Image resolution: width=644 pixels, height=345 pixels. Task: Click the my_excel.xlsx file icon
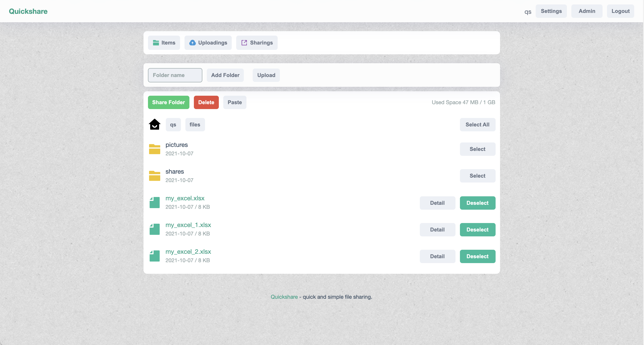pos(154,203)
